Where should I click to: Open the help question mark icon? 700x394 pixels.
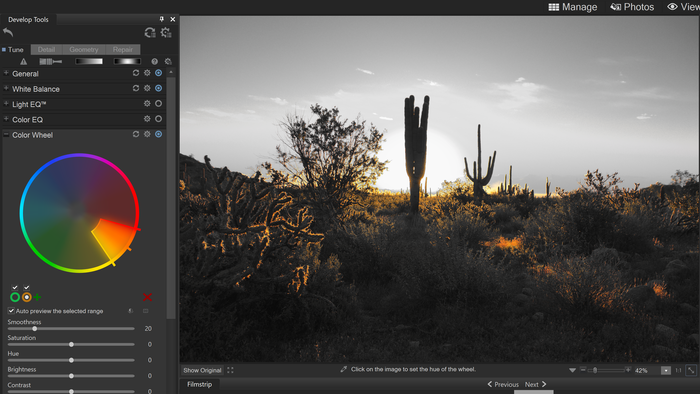pos(154,62)
